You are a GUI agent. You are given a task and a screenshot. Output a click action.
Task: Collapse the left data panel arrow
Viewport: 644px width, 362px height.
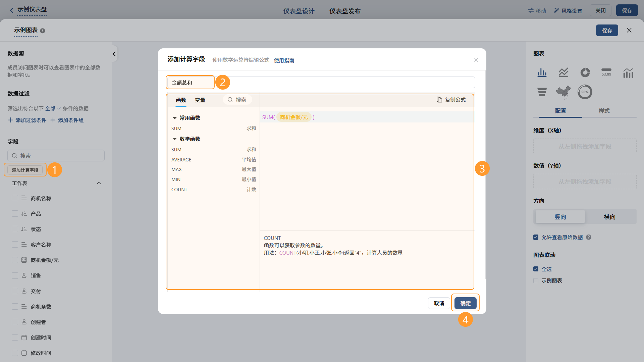tap(114, 54)
